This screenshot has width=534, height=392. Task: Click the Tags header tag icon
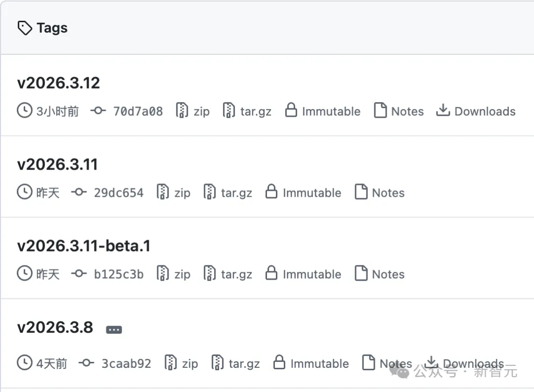pos(25,28)
